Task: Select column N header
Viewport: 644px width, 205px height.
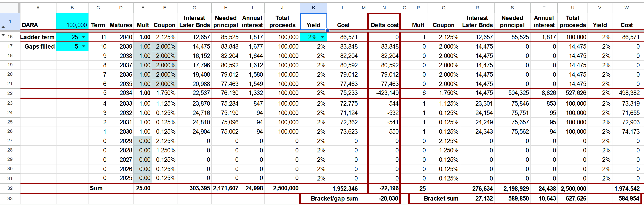Action: (x=384, y=8)
